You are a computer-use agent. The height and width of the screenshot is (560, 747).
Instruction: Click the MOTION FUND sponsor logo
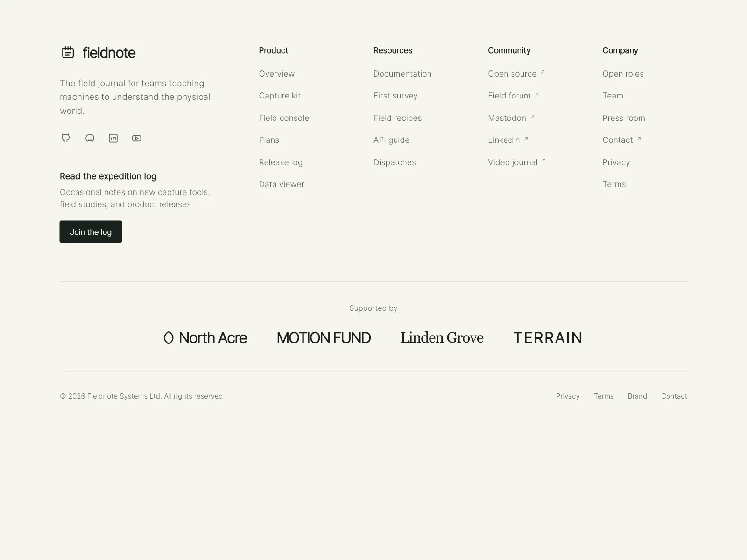[324, 338]
